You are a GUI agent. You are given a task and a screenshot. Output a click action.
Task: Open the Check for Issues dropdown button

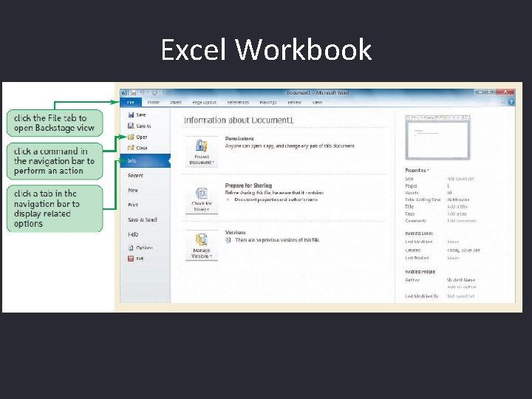[202, 199]
